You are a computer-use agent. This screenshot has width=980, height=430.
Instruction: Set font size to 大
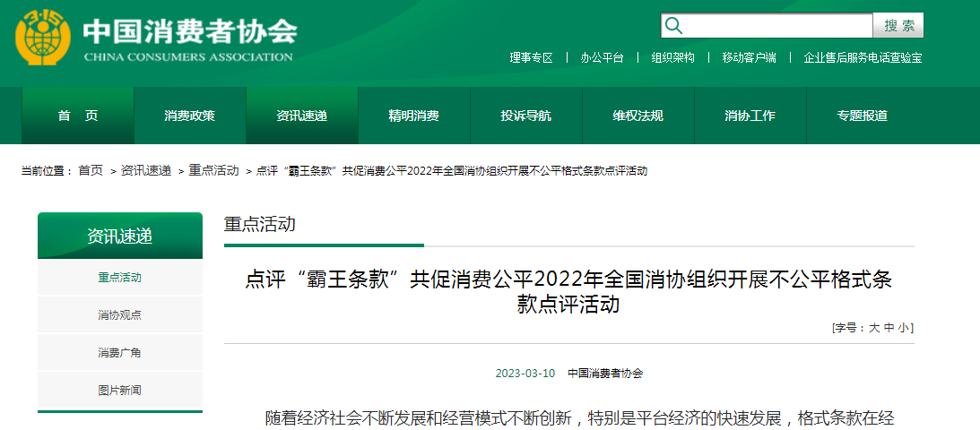(x=873, y=328)
